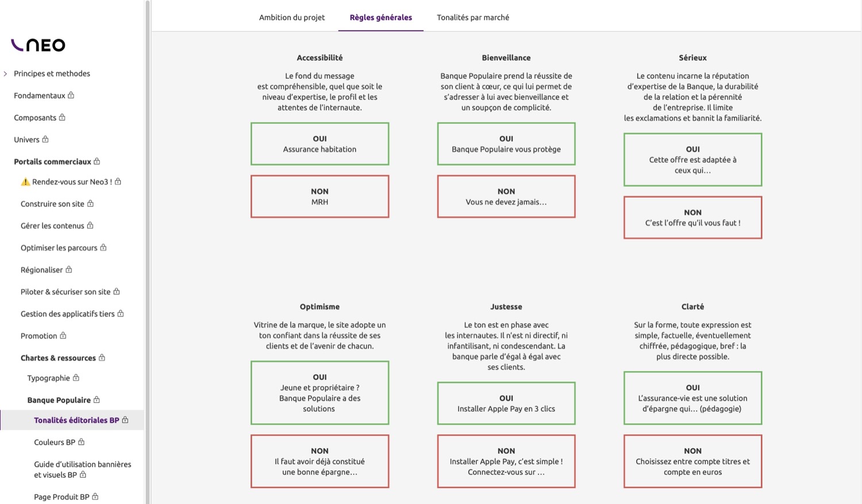
Task: Collapse the Chartes & ressources section
Action: point(58,358)
